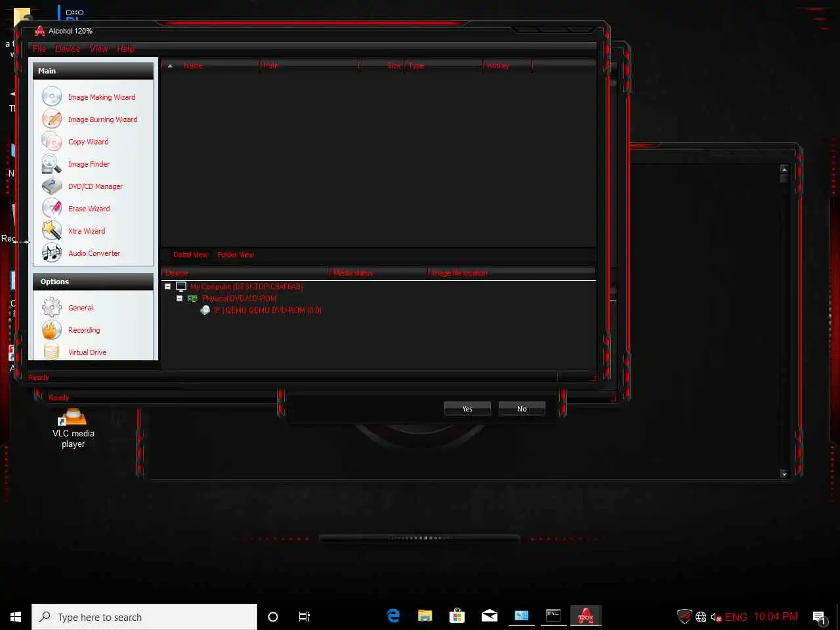Screen dimensions: 840x630
Task: Switch to Alcohol 120% taskbar icon
Action: coord(585,616)
